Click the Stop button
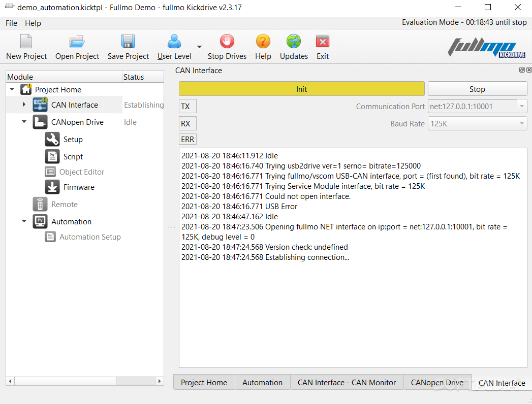Screen dimensions: 532x404 coord(477,89)
